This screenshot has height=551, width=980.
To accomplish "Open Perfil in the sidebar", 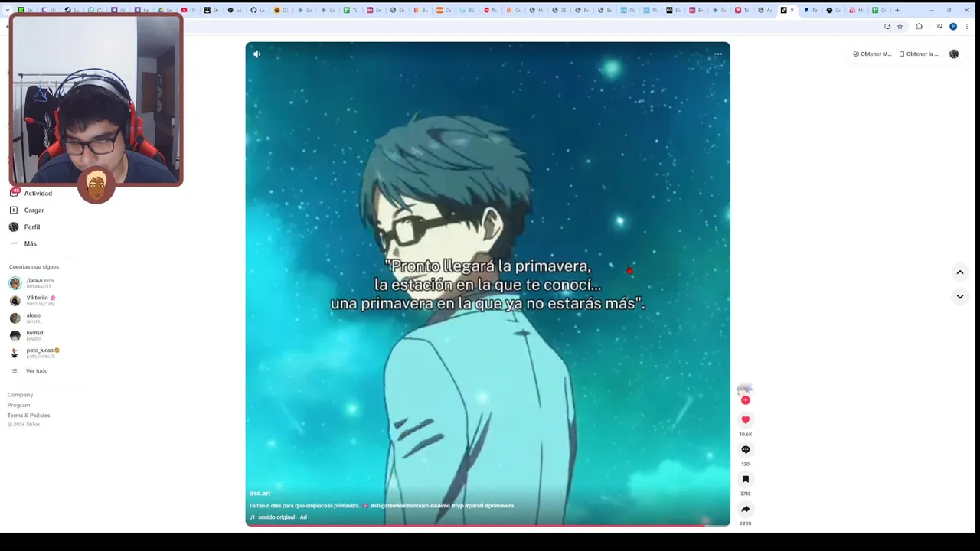I will coord(32,227).
